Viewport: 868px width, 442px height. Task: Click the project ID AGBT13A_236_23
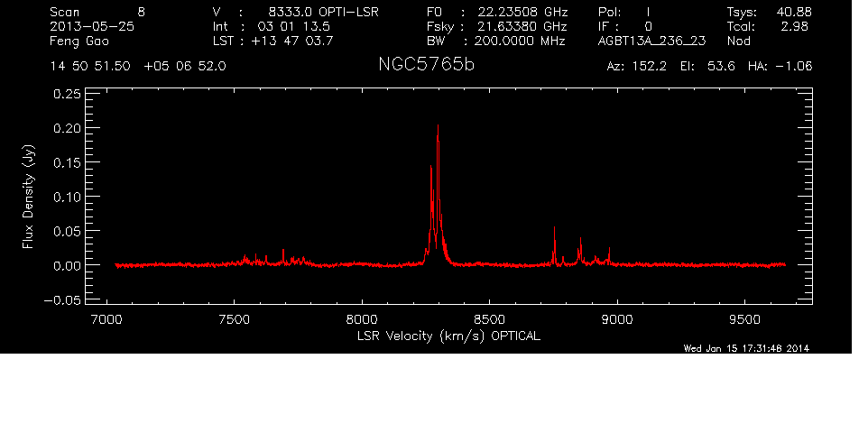651,41
